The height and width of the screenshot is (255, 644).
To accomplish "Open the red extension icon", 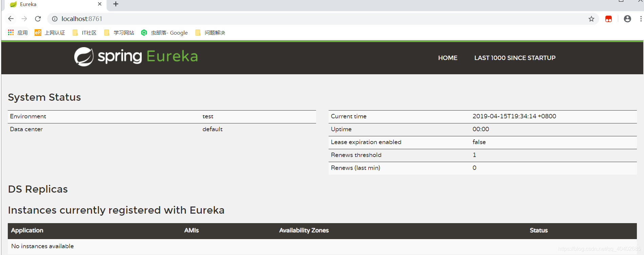I will click(x=609, y=19).
